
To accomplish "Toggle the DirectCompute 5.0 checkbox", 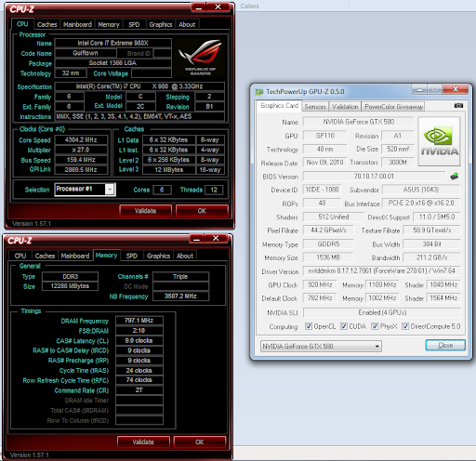I will pyautogui.click(x=405, y=326).
